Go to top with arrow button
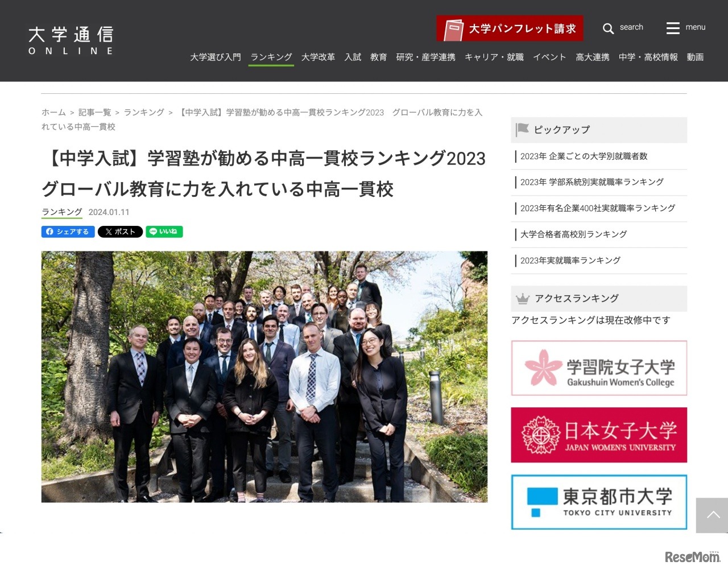The height and width of the screenshot is (570, 728). coord(713,515)
